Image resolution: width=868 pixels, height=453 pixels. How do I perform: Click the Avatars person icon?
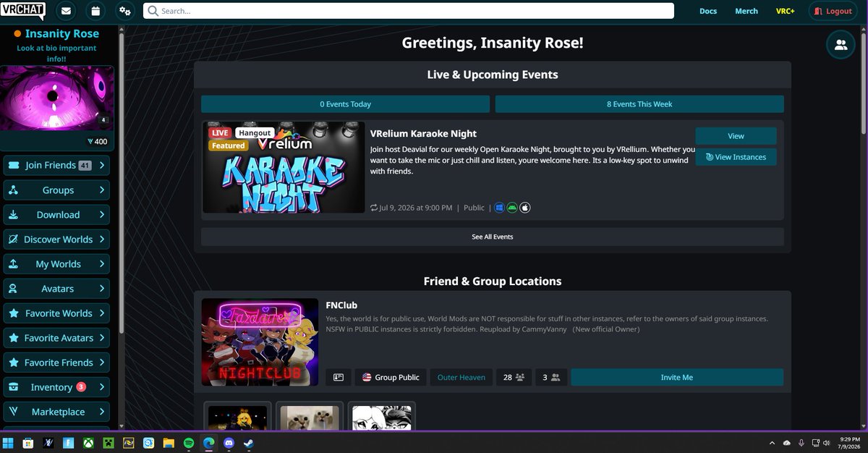[x=14, y=289]
